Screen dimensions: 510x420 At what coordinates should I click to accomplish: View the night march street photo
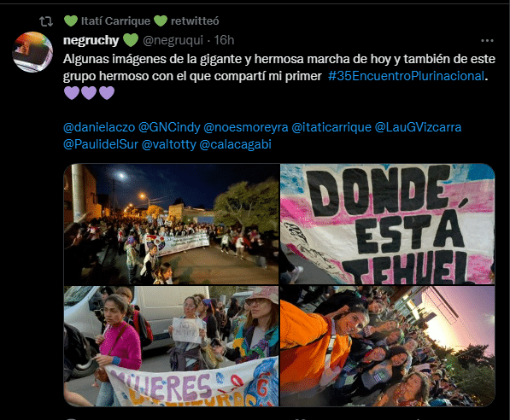171,224
